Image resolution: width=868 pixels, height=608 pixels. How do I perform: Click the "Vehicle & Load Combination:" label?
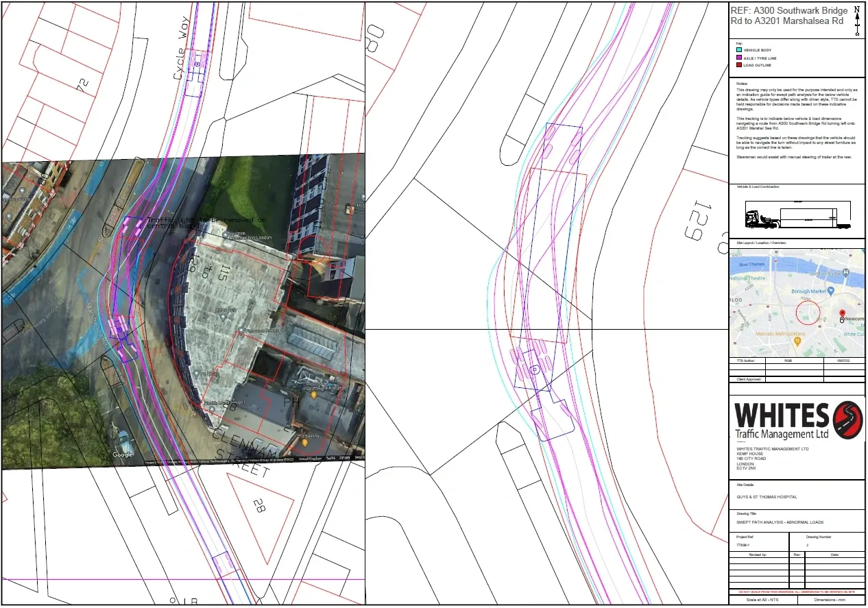[x=758, y=186]
